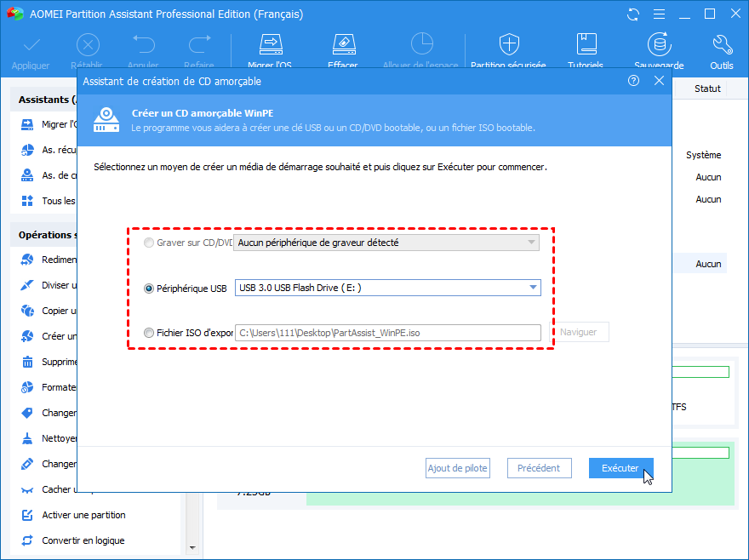Open Partition sécurisée shield icon
This screenshot has height=560, width=749.
509,44
